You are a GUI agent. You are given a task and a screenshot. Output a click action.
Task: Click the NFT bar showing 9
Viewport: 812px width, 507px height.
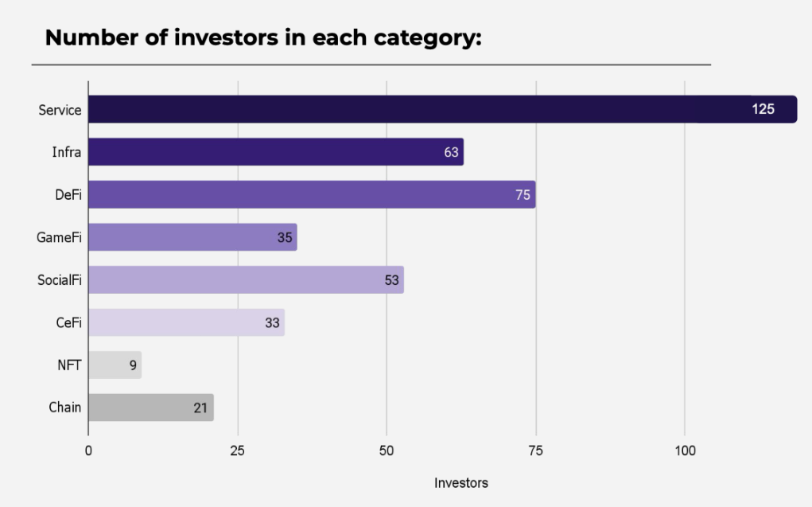coord(115,365)
